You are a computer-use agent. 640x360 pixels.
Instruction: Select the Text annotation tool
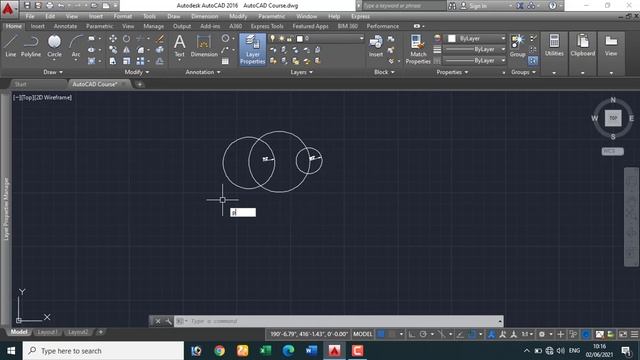coord(180,45)
